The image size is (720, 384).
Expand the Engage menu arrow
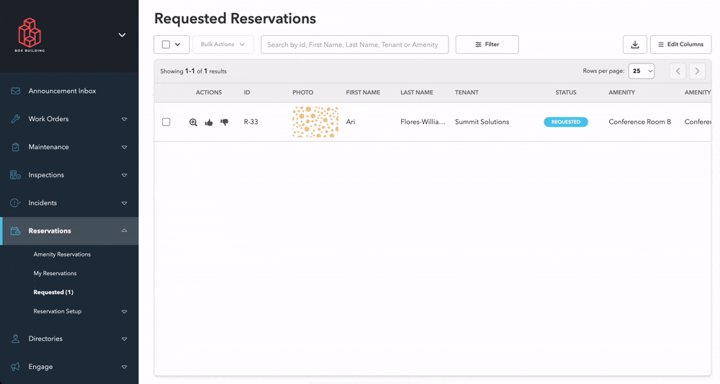coord(124,367)
